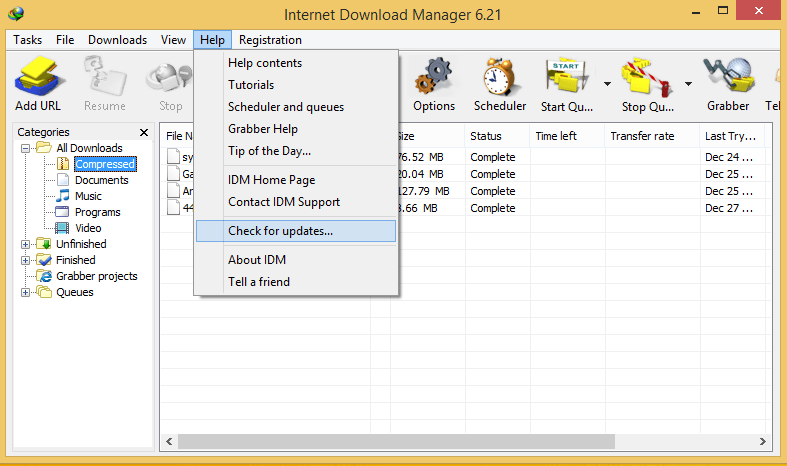
Task: Click the 'Dec 24 ...' last try cell
Action: click(729, 157)
